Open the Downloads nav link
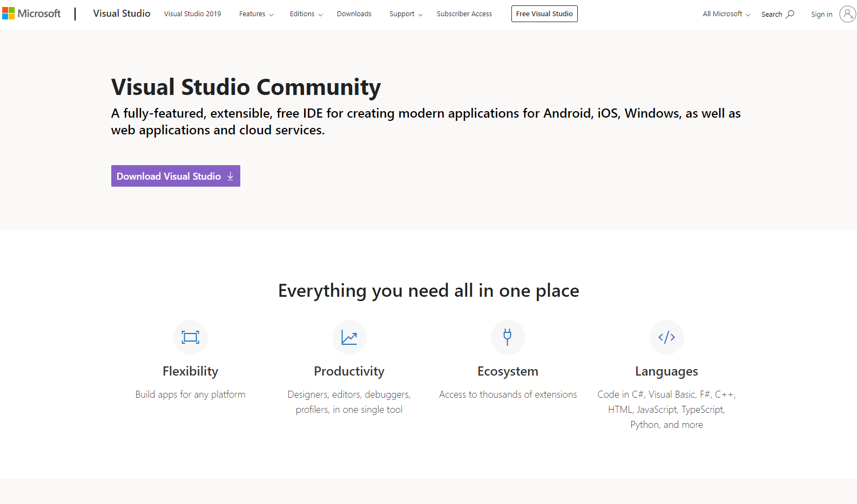Viewport: 857px width, 504px height. (x=354, y=14)
